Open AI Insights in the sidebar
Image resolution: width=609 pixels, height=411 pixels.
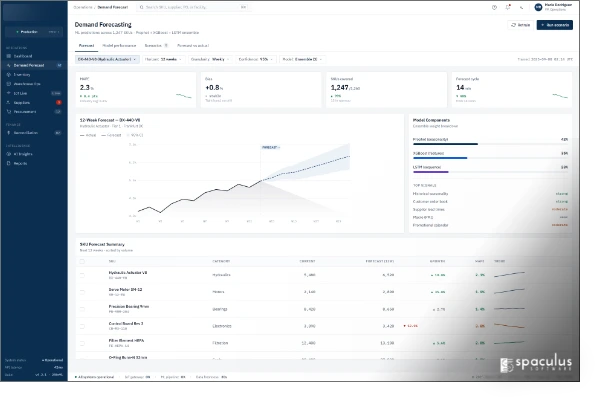pyautogui.click(x=34, y=154)
